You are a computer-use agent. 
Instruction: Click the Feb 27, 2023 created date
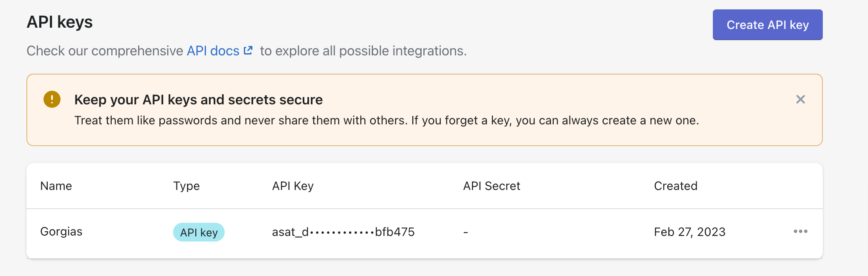click(x=689, y=232)
